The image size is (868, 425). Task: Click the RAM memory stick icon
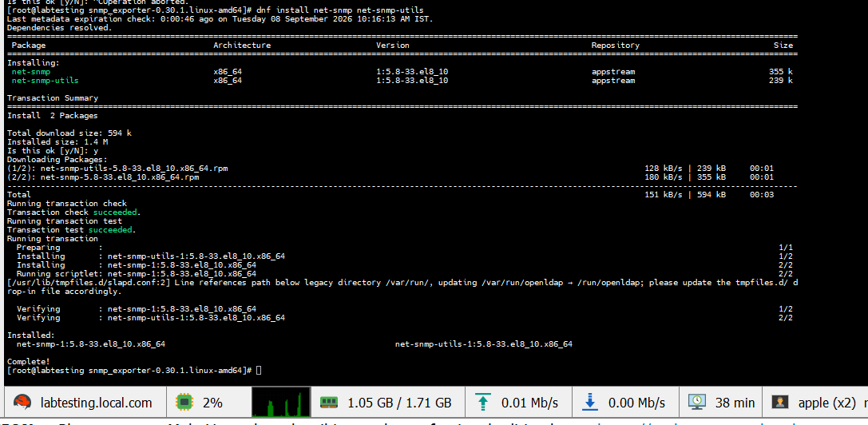(x=329, y=403)
